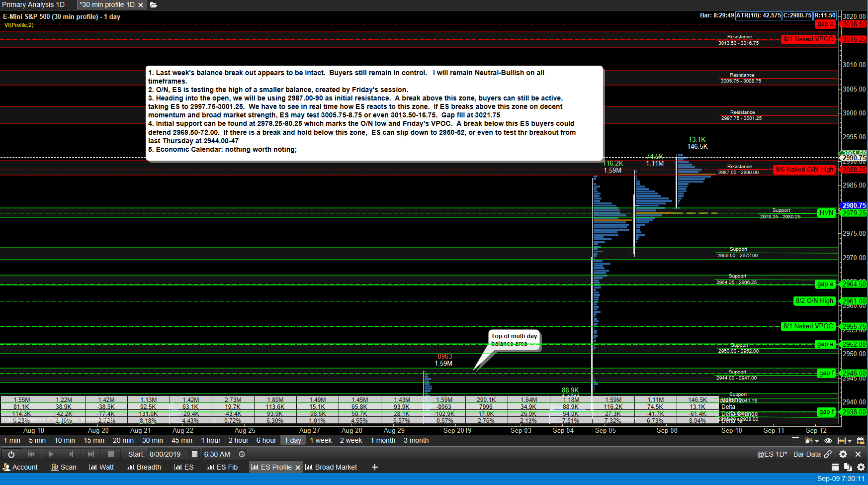Click the 8/1 Naked VPOC red label
Viewport: 868px width, 485px height.
(808, 39)
